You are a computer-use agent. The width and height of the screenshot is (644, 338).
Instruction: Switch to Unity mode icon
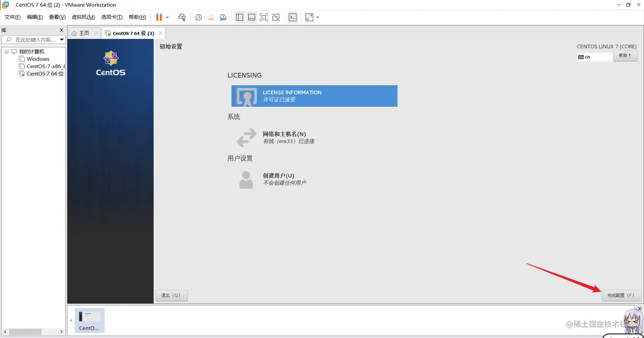[276, 17]
